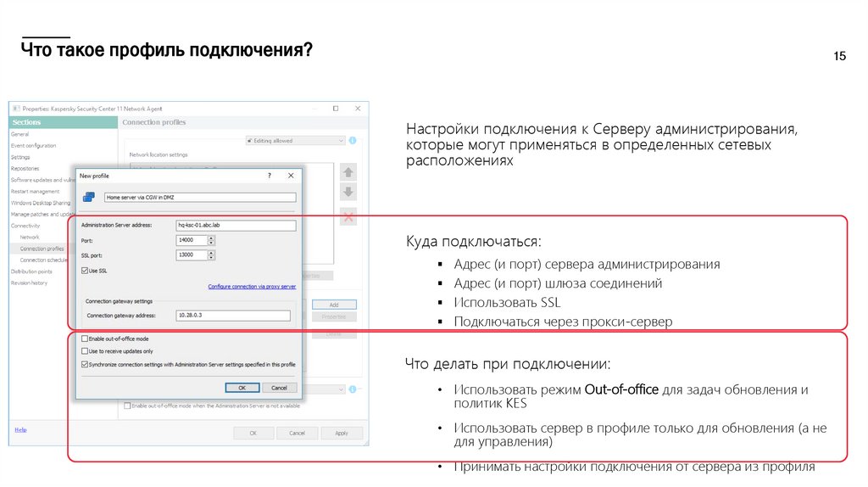The image size is (868, 487).
Task: Click the SSL port value field
Action: pyautogui.click(x=192, y=255)
